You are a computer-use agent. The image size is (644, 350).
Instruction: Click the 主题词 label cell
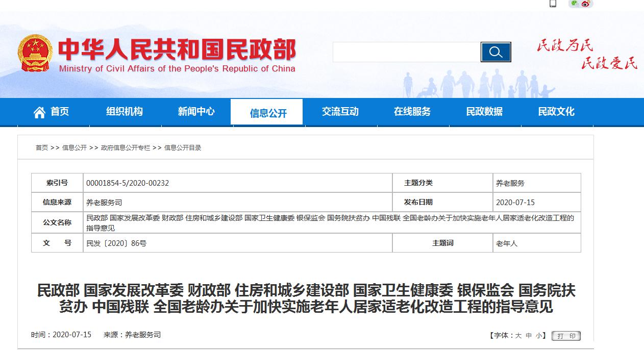pos(443,243)
